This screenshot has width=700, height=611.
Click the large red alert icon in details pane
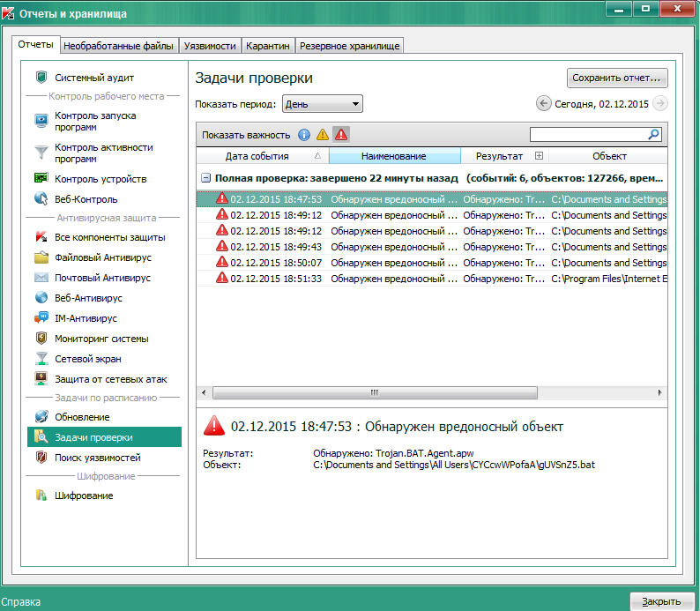pos(214,426)
